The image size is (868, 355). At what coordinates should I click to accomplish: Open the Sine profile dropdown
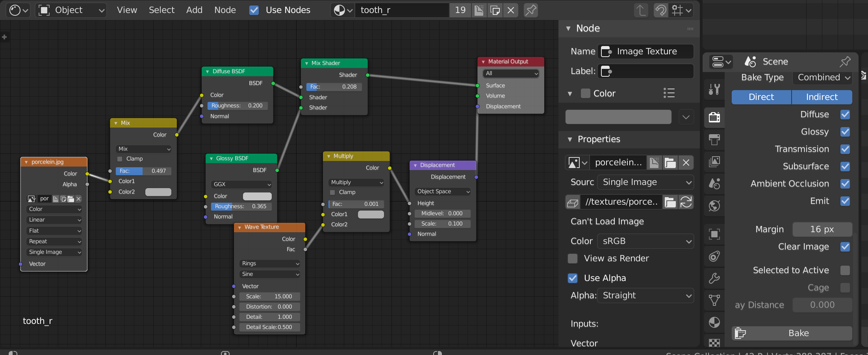point(270,274)
